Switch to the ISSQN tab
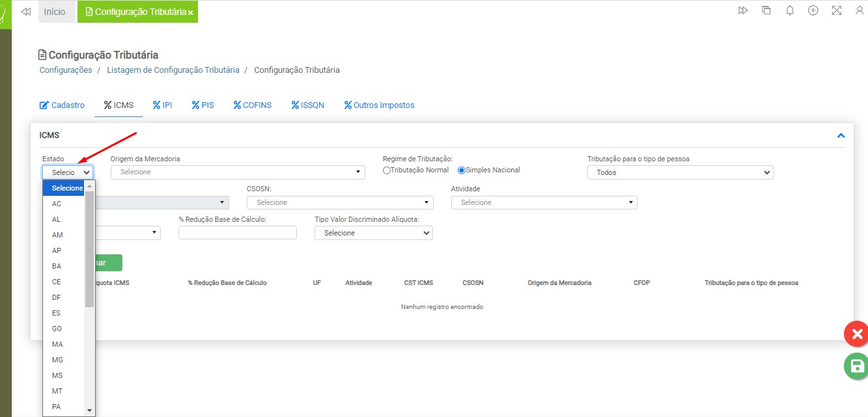The width and height of the screenshot is (868, 417). (x=307, y=105)
